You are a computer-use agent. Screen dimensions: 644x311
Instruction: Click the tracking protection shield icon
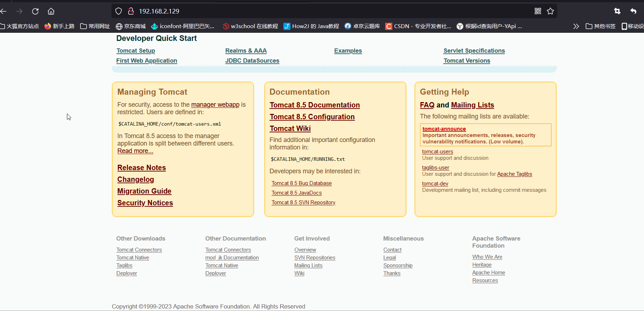pos(119,11)
